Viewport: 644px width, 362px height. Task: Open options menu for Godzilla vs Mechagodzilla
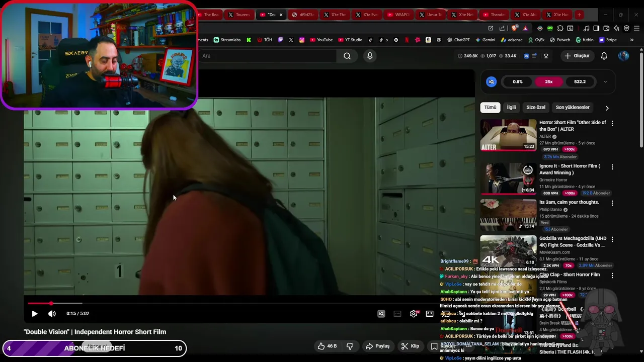612,239
